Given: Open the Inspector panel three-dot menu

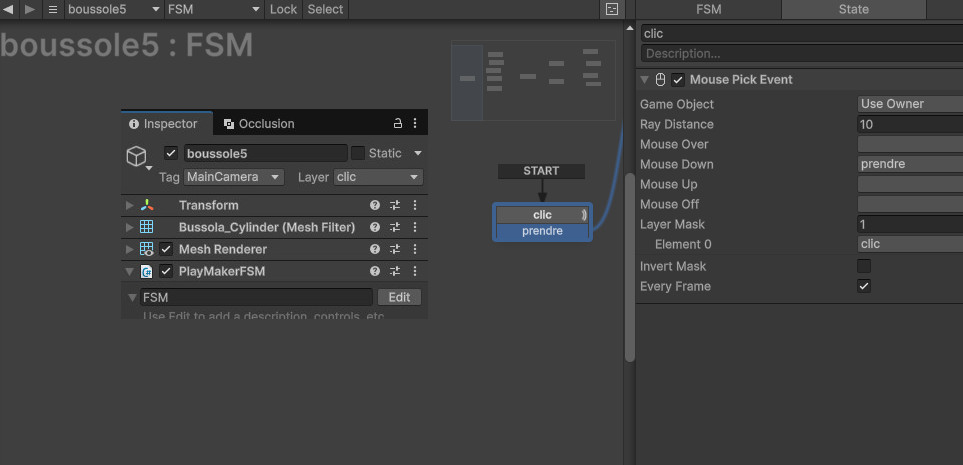Looking at the screenshot, I should (415, 124).
